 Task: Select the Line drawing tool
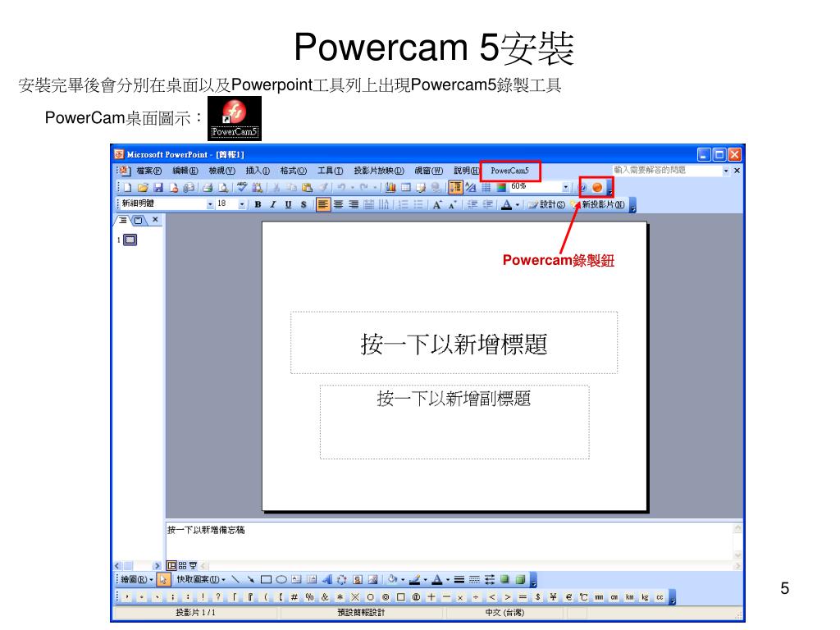235,580
